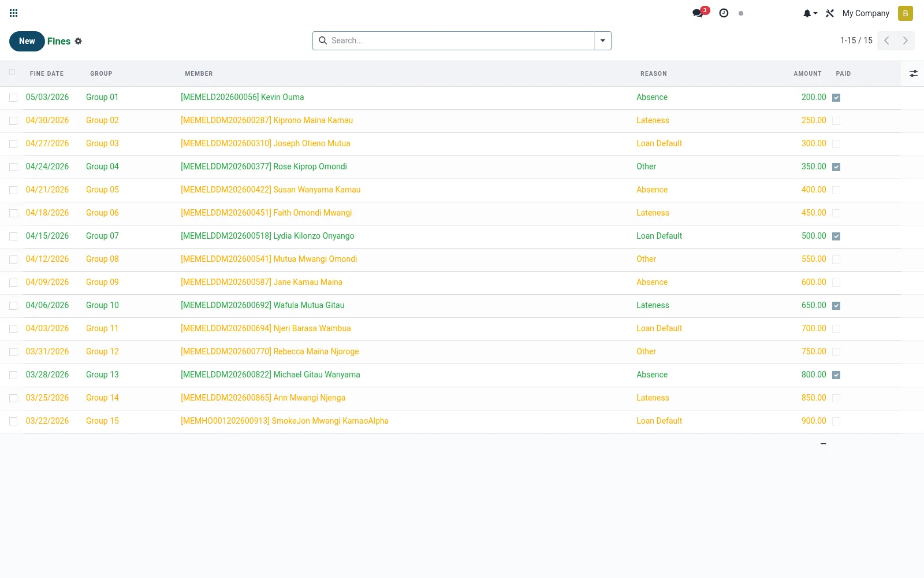
Task: Open Kevin Ouma fine record
Action: (242, 97)
